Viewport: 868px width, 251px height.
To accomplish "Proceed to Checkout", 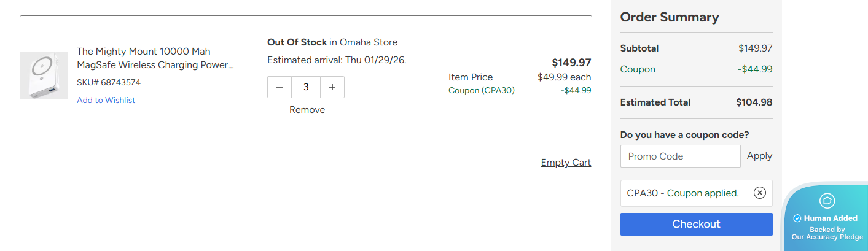I will pyautogui.click(x=696, y=224).
